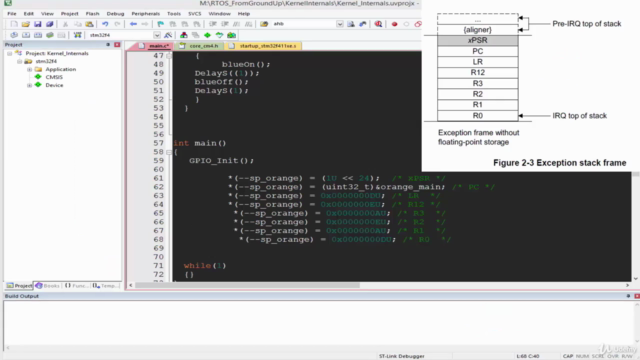Click the editor vertical scroll-down arrow
640x360 pixels.
pos(636,279)
